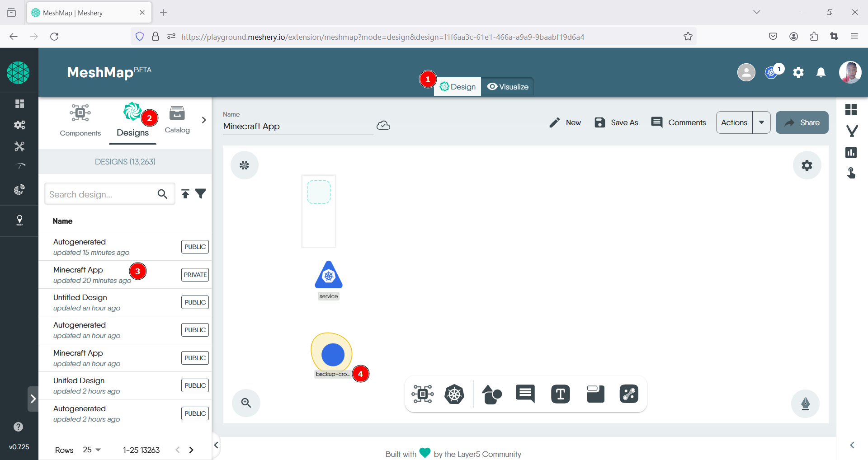Expand the Actions dropdown arrow
This screenshot has width=868, height=460.
click(x=761, y=122)
